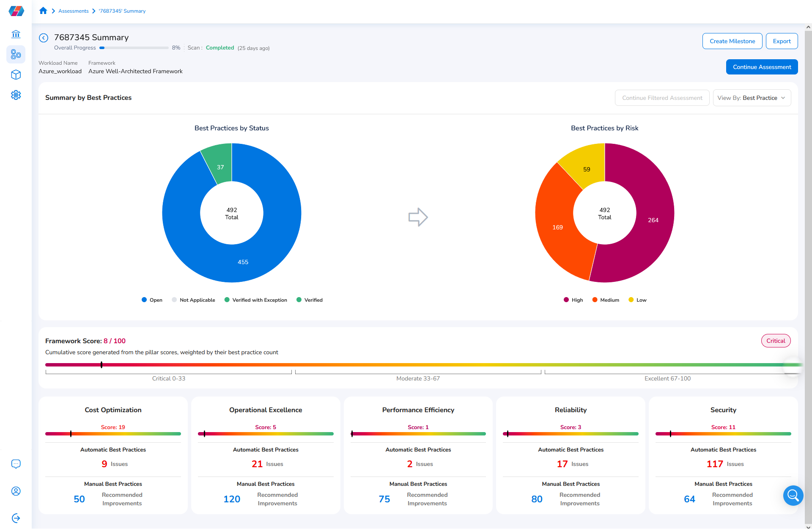Click the floating search help button
The width and height of the screenshot is (812, 529).
click(x=793, y=495)
